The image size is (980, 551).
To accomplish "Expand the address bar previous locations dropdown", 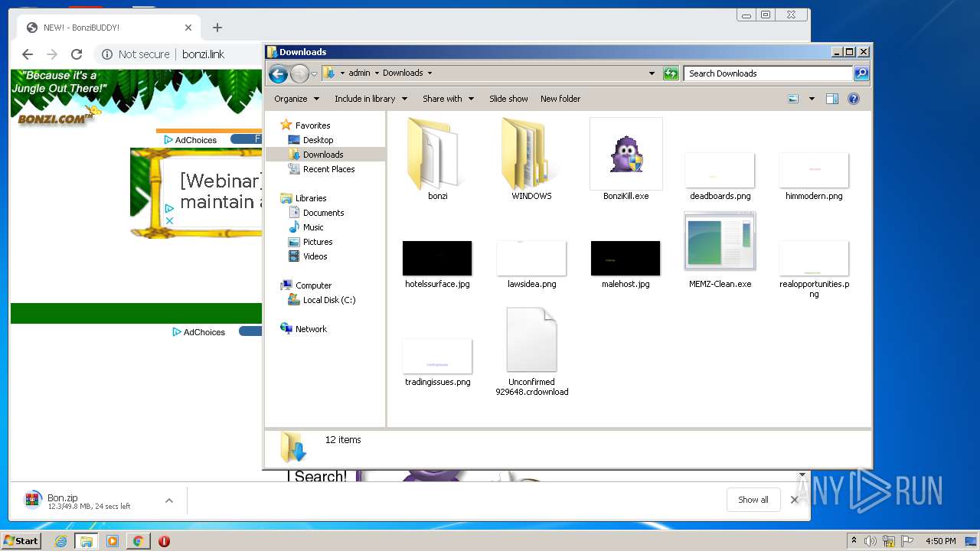I will [x=652, y=73].
